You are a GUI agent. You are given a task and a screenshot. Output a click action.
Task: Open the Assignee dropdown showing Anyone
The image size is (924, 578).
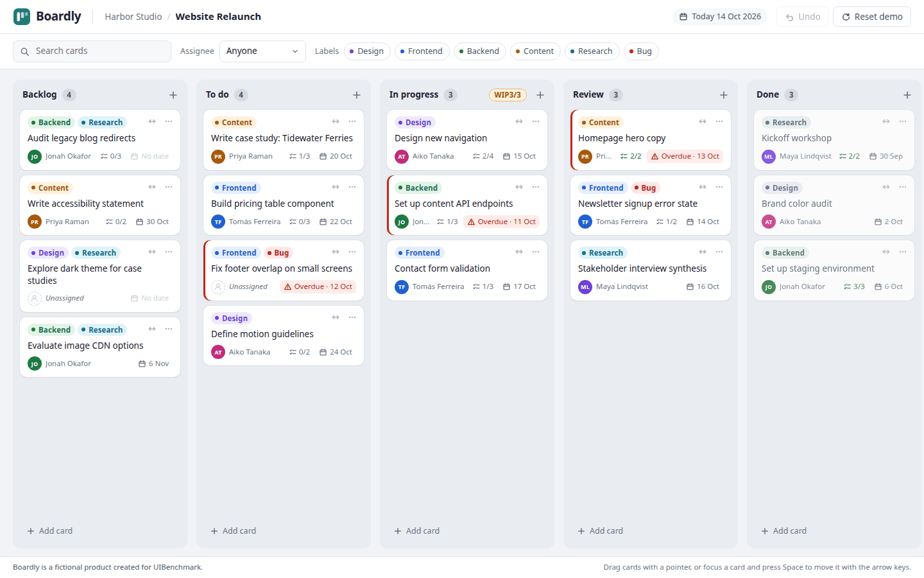[262, 51]
